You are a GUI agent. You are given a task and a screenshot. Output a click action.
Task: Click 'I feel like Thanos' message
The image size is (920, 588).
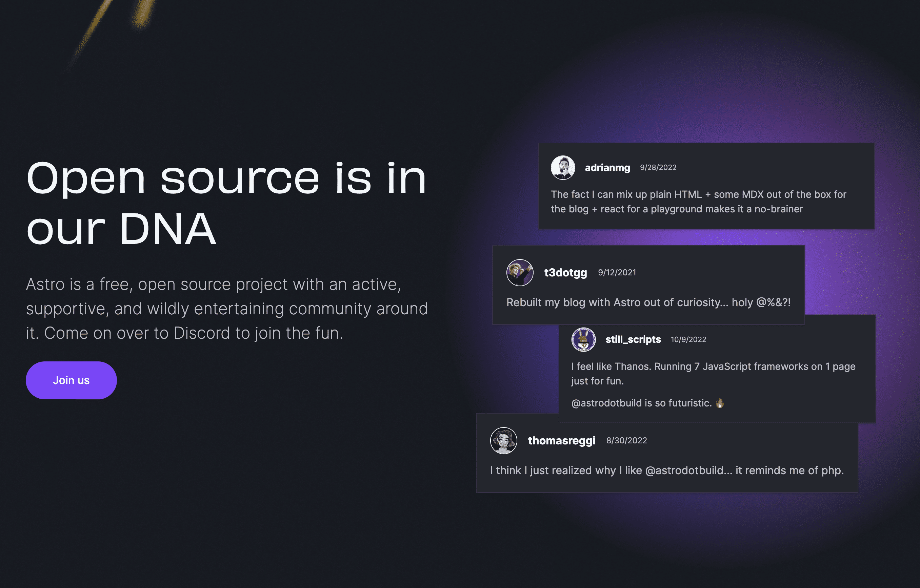pos(713,373)
